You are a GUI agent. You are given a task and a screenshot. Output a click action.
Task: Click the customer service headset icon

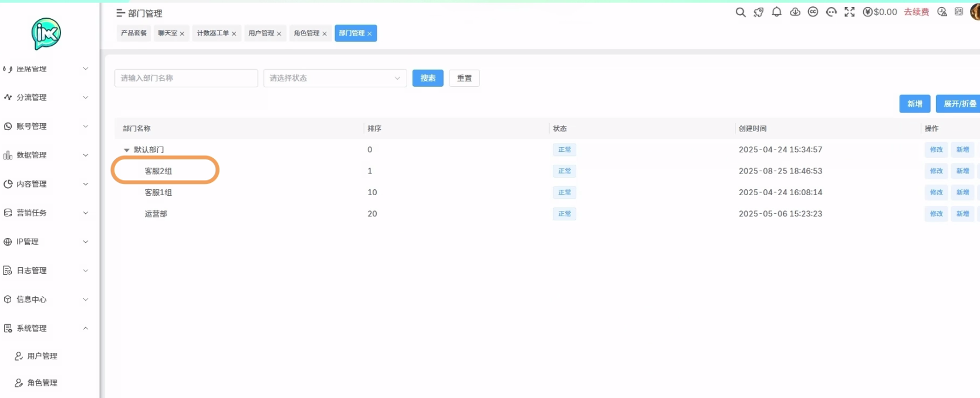coord(831,12)
